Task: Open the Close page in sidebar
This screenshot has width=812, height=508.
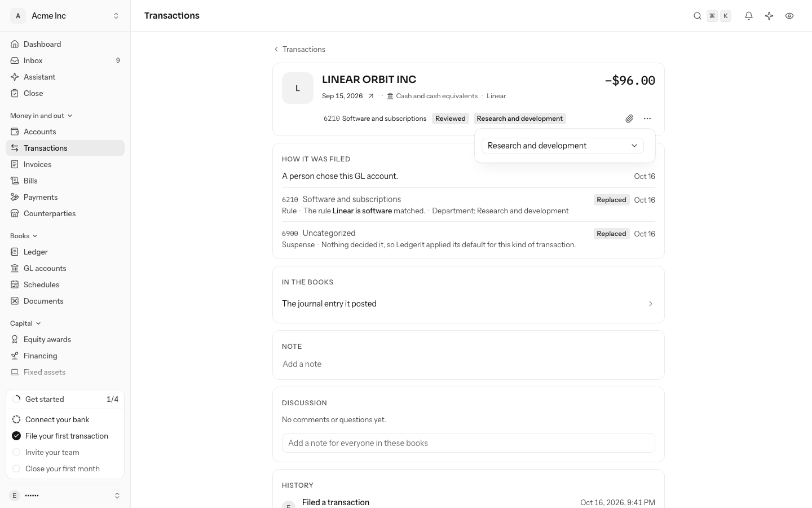Action: point(65,93)
